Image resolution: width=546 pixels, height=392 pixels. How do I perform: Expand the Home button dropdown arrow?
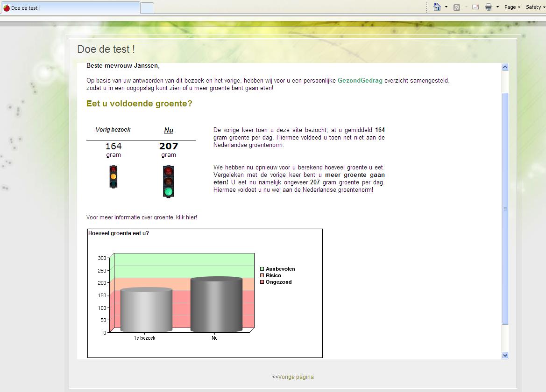coord(446,7)
